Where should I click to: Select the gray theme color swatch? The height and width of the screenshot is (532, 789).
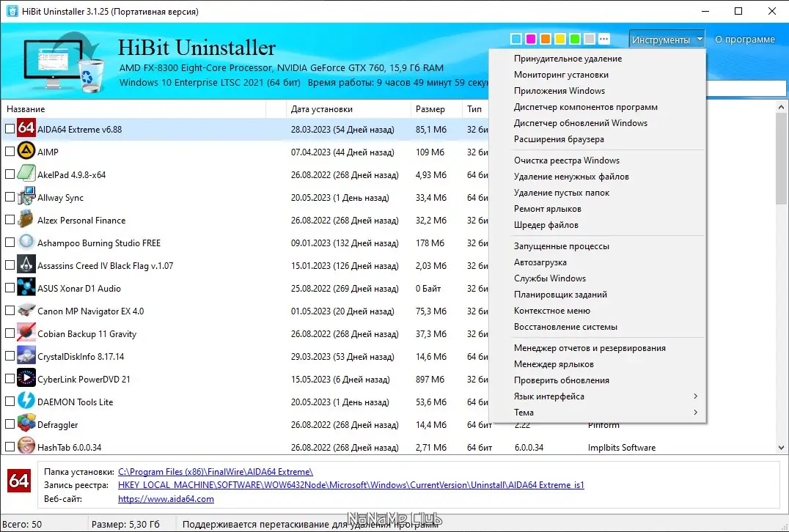point(590,39)
